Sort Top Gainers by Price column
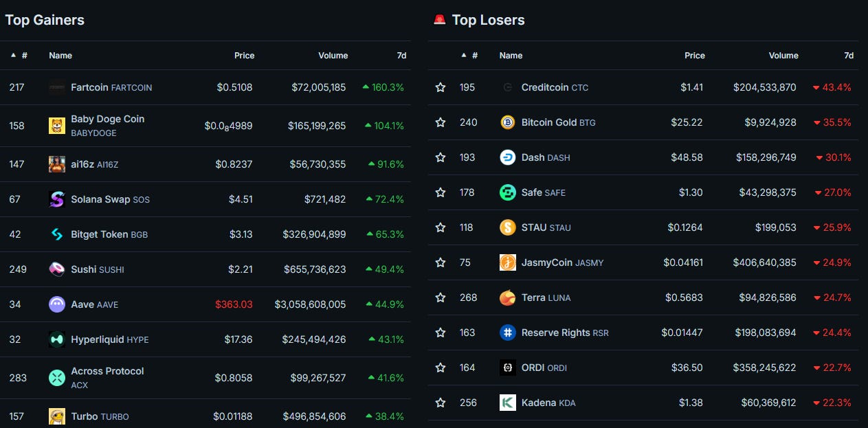Image resolution: width=868 pixels, height=428 pixels. pos(244,55)
